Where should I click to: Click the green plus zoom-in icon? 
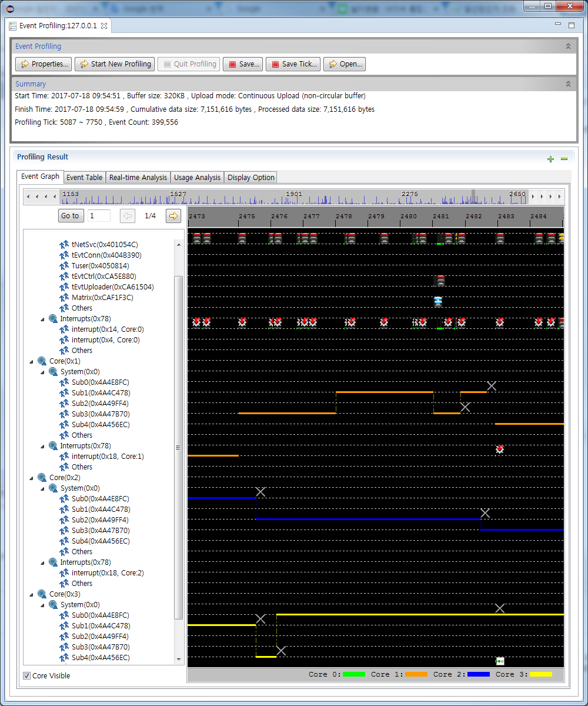(x=550, y=159)
